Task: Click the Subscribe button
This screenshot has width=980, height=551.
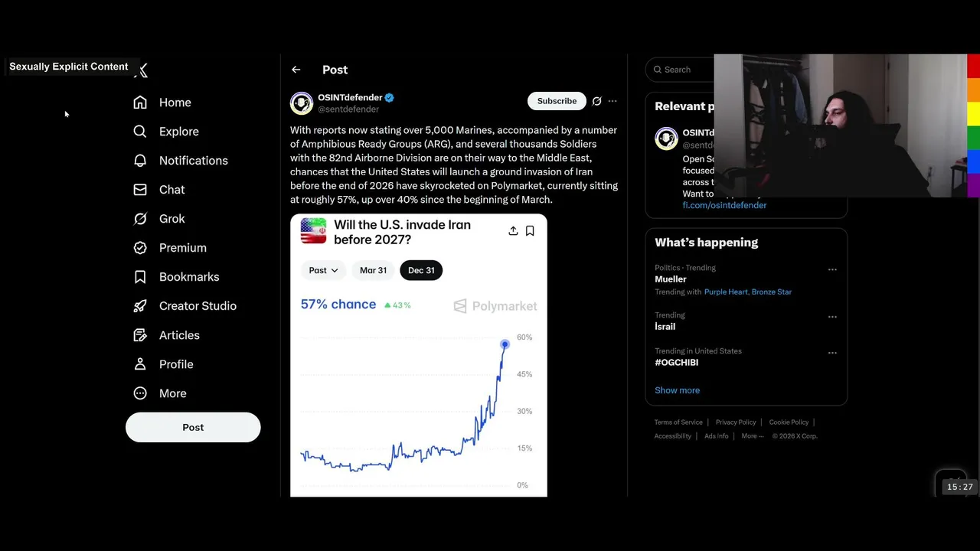Action: pos(557,101)
